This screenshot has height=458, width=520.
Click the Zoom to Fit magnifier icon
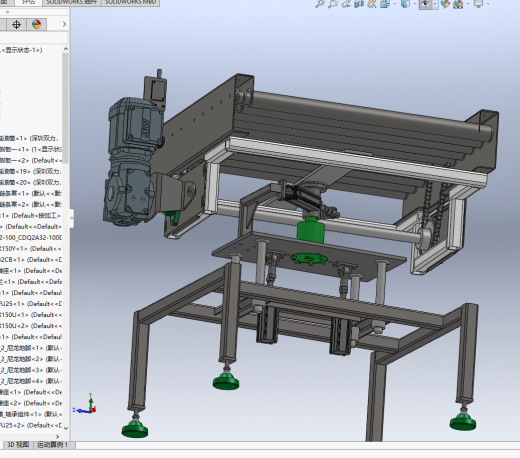click(320, 4)
